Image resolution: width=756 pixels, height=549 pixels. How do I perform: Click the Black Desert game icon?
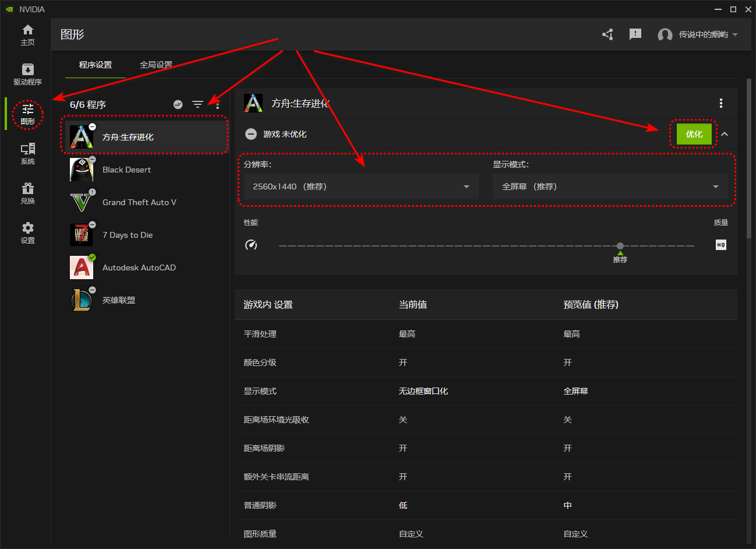[x=82, y=170]
